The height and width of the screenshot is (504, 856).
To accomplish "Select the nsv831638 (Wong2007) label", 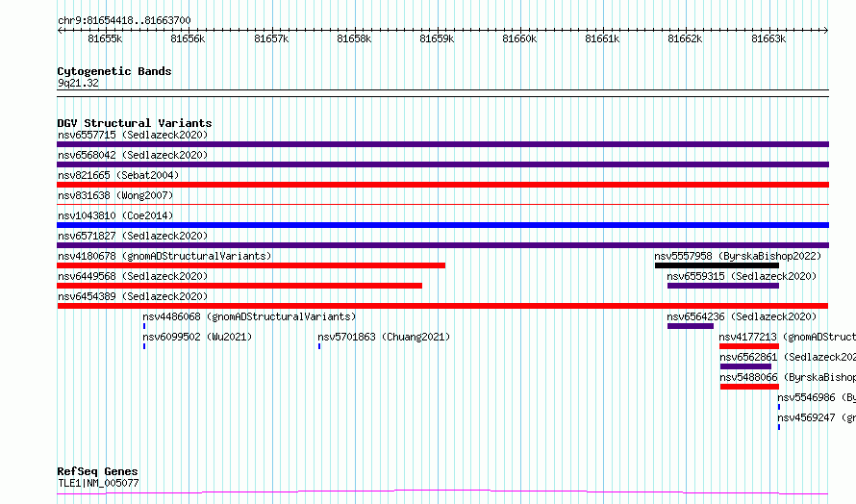I will [115, 195].
